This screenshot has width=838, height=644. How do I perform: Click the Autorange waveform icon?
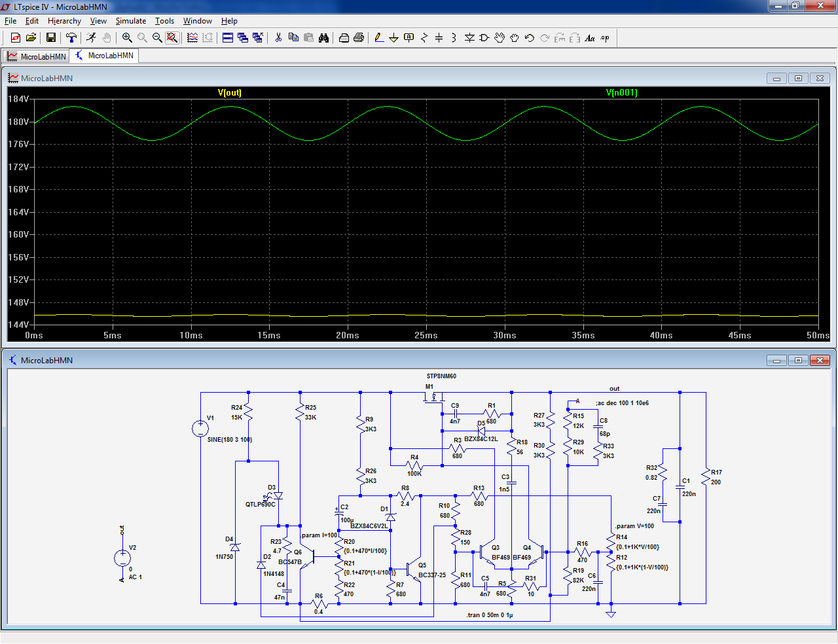(x=192, y=38)
